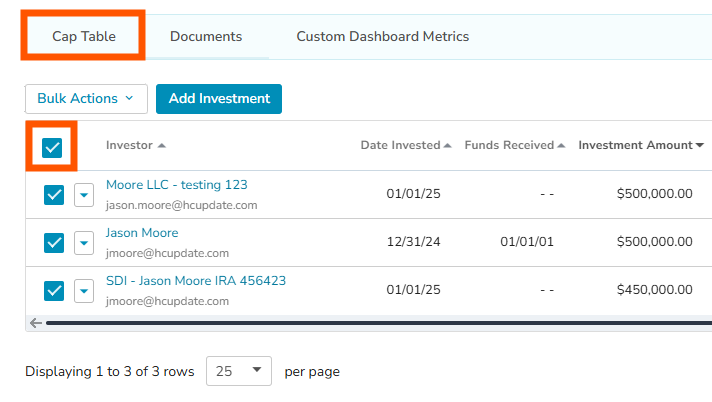This screenshot has height=402, width=712.
Task: Sort by Investor column arrow
Action: coord(162,146)
